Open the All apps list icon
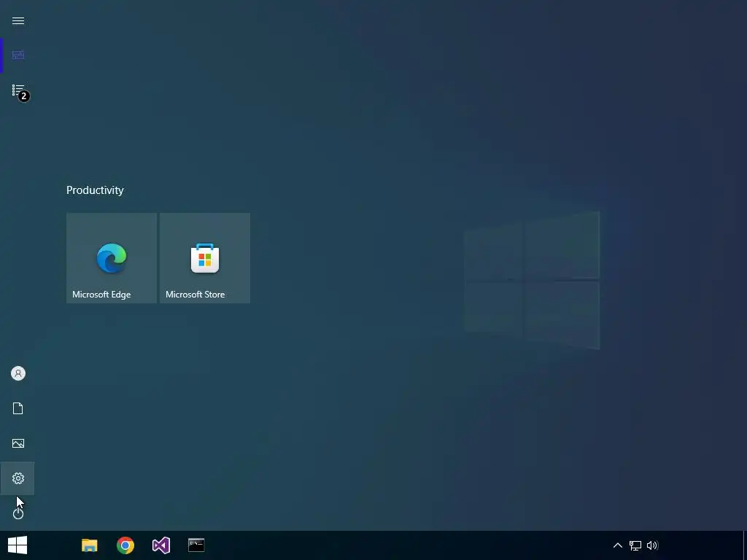Image resolution: width=747 pixels, height=560 pixels. pyautogui.click(x=19, y=90)
